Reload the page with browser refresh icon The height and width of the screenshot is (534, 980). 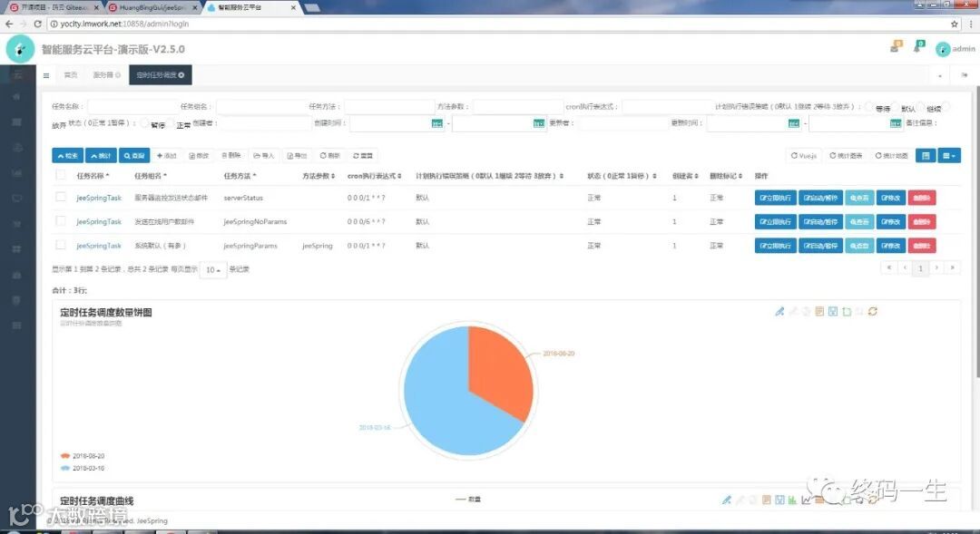click(37, 24)
